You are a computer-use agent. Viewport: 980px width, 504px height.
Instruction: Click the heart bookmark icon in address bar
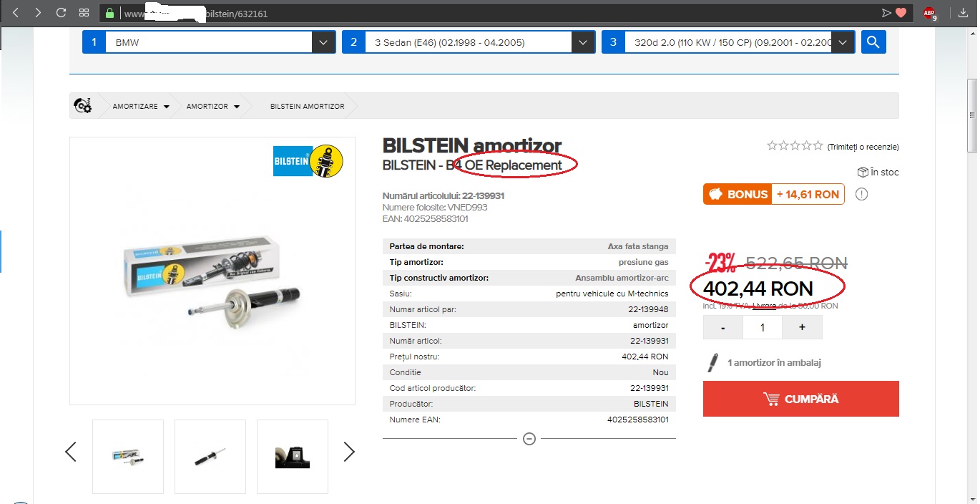(x=901, y=13)
